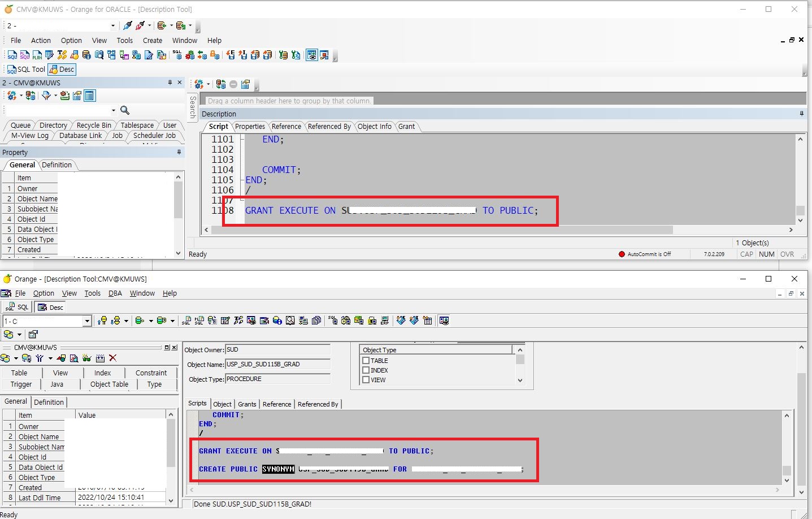812x519 pixels.
Task: Click the magnifying glass search icon
Action: (125, 110)
